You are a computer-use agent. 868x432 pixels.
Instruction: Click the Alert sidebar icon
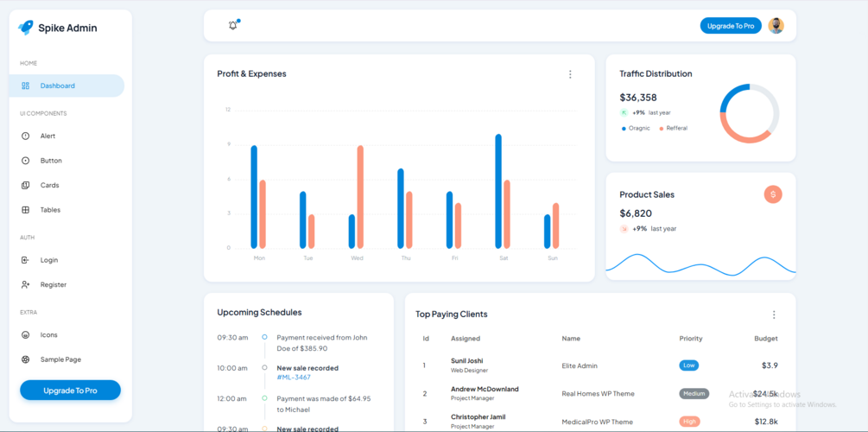25,136
